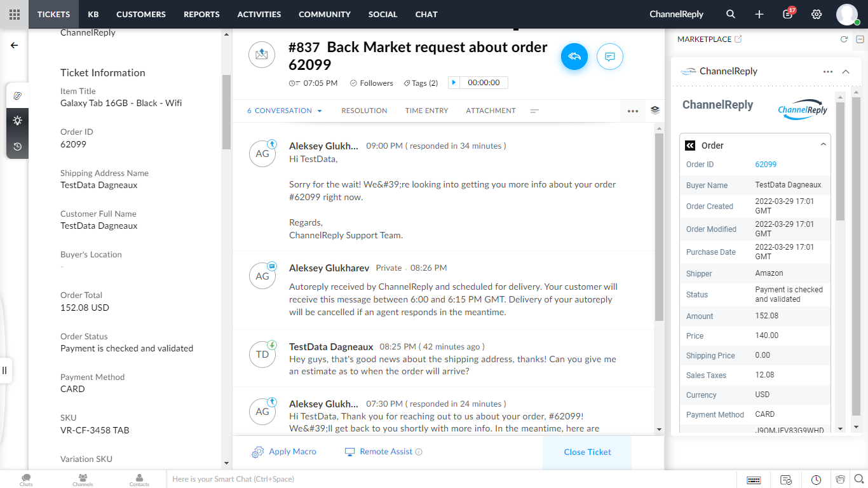Screen dimensions: 868x488
Task: Click the Remote Assist info icon
Action: coord(419,452)
